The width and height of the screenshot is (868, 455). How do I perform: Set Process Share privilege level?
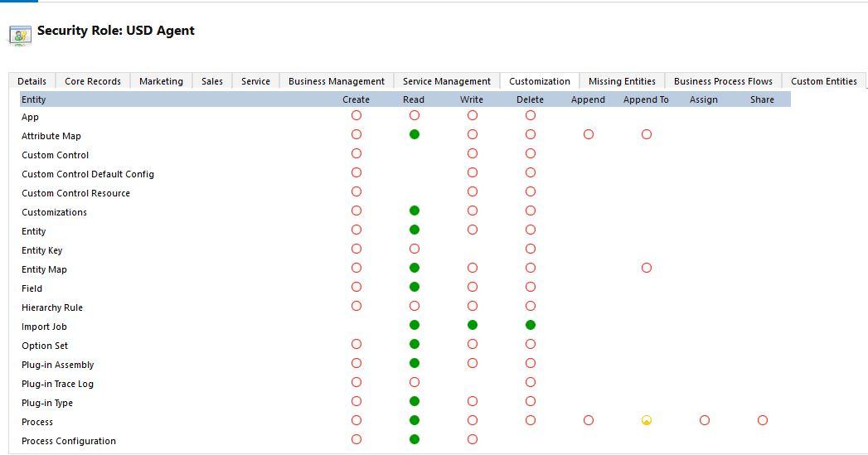click(x=763, y=420)
